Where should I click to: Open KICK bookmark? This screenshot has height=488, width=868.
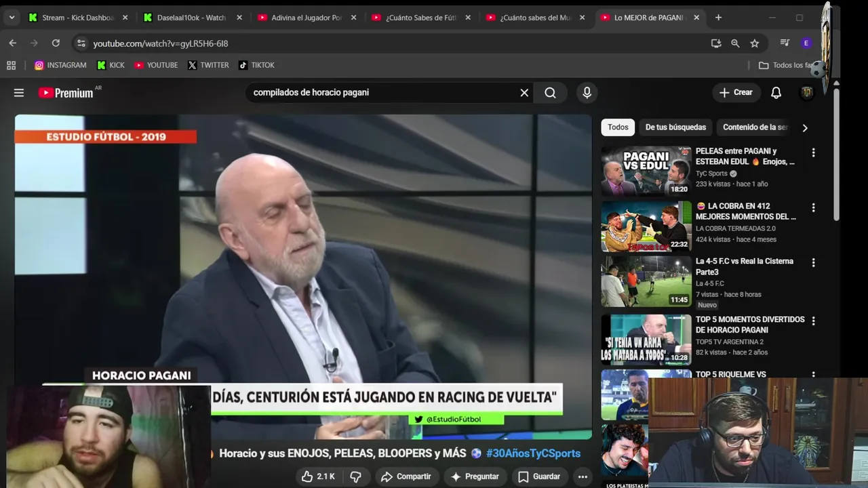click(x=111, y=65)
